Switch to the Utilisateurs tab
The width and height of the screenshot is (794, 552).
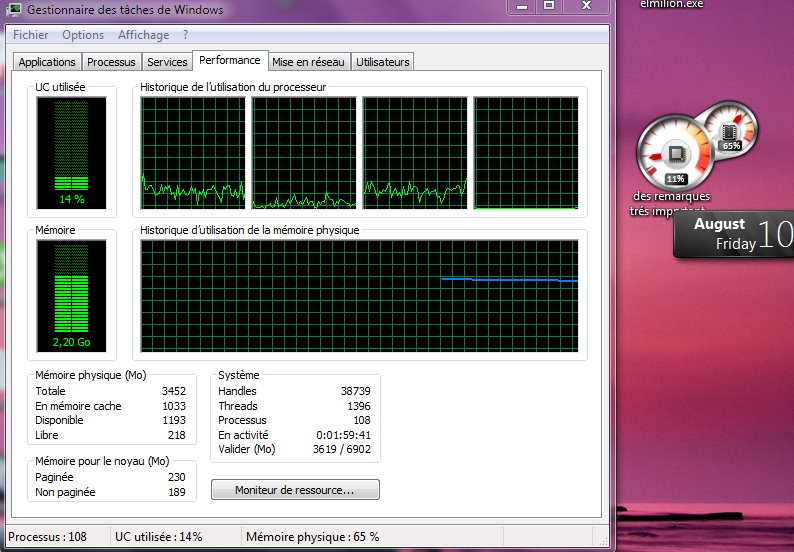click(x=383, y=62)
